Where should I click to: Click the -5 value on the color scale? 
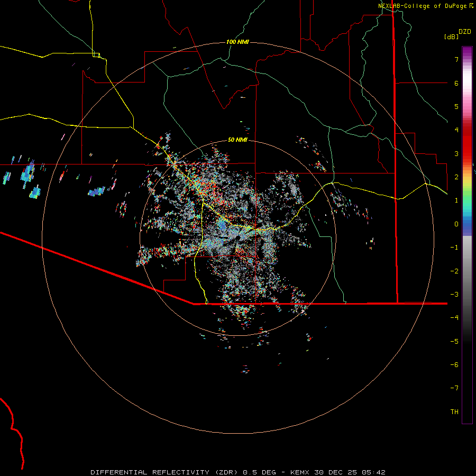click(454, 342)
